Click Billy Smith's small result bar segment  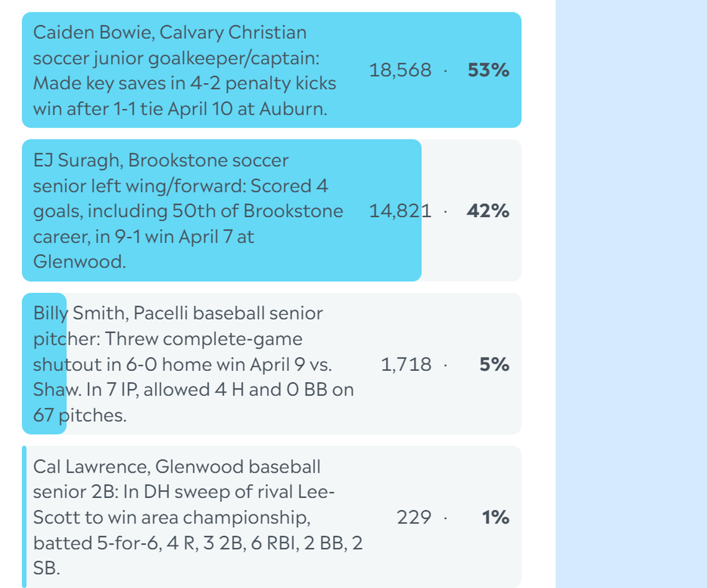tap(43, 363)
